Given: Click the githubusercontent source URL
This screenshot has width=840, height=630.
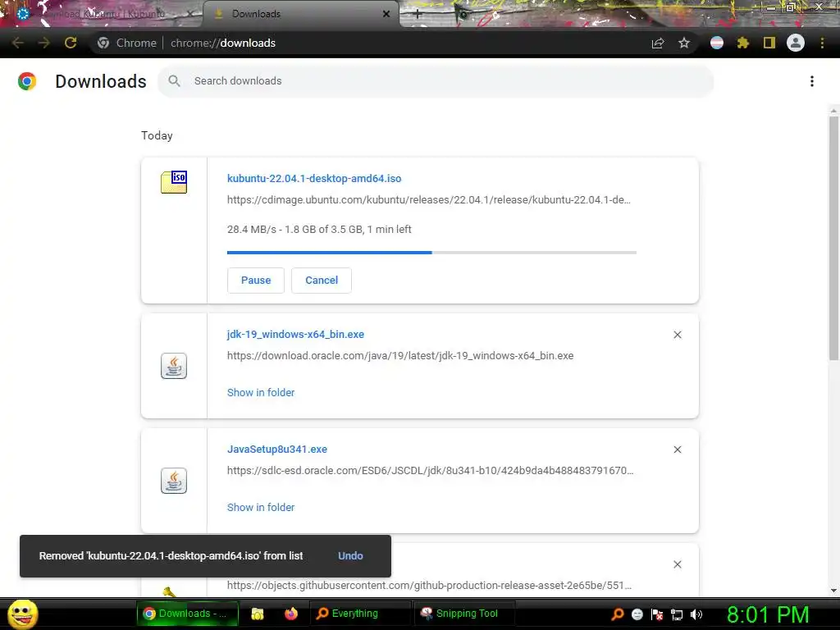Looking at the screenshot, I should 429,585.
